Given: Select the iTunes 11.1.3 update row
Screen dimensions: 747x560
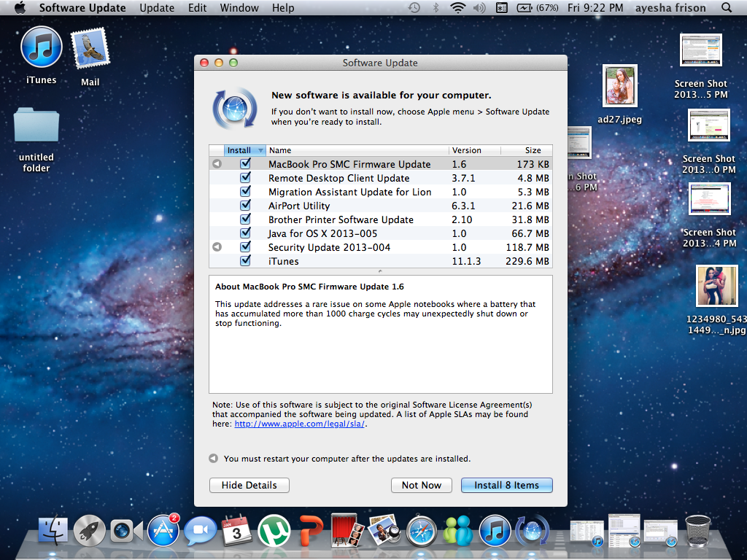Looking at the screenshot, I should [381, 260].
